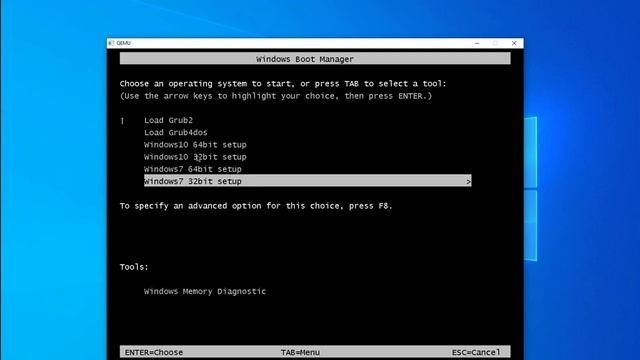The width and height of the screenshot is (640, 360).
Task: Choose Windows7 64bit setup entry
Action: [193, 169]
